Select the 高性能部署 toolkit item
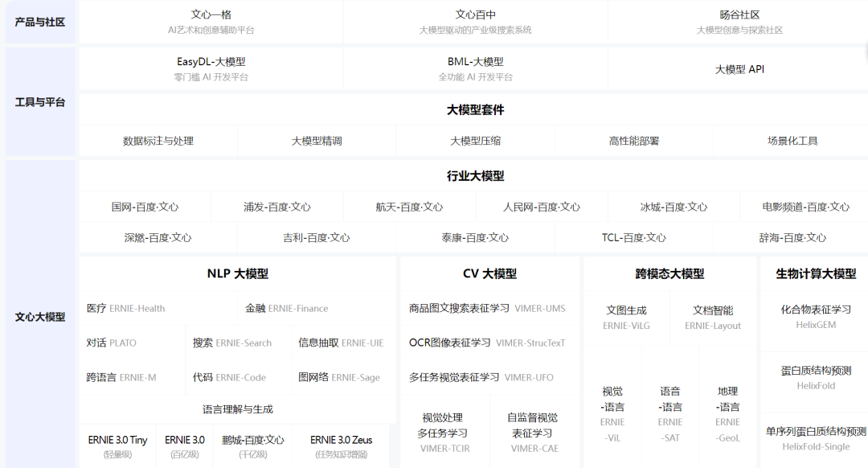The image size is (868, 468). (x=633, y=141)
